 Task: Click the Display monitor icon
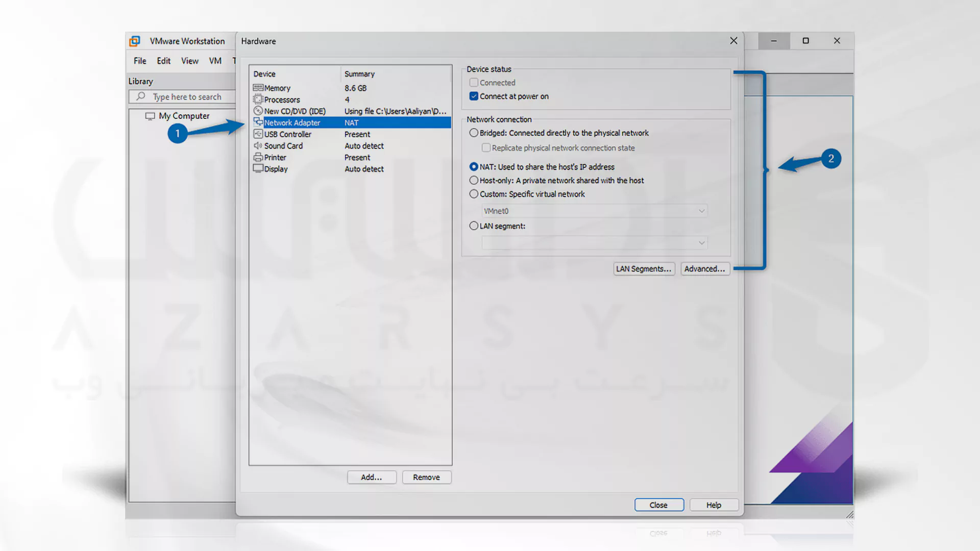[x=258, y=168]
